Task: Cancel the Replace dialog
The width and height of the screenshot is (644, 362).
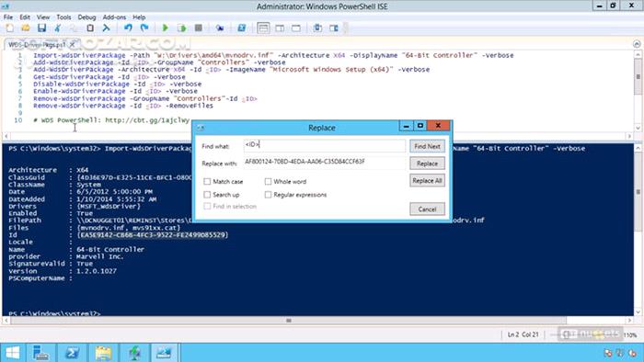Action: tap(427, 209)
